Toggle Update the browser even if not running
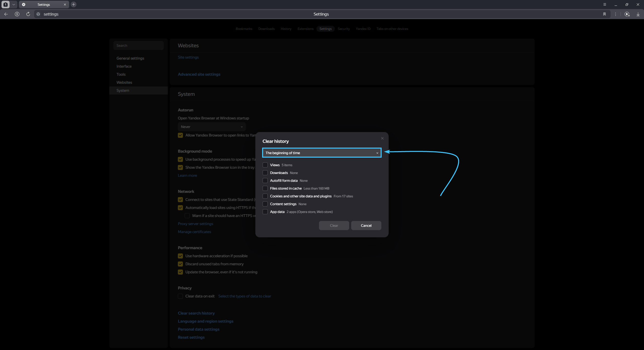Image resolution: width=644 pixels, height=350 pixels. [x=180, y=272]
